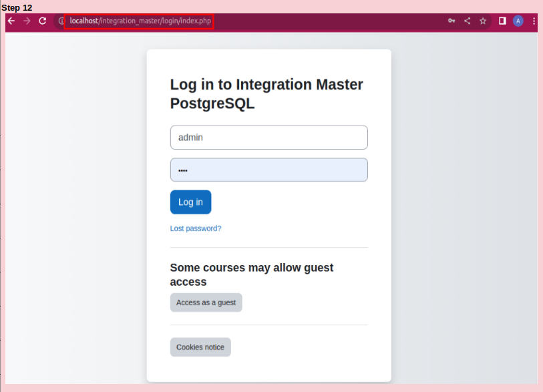Open the Cookies notice
Screen dimensions: 543x392
tap(200, 347)
